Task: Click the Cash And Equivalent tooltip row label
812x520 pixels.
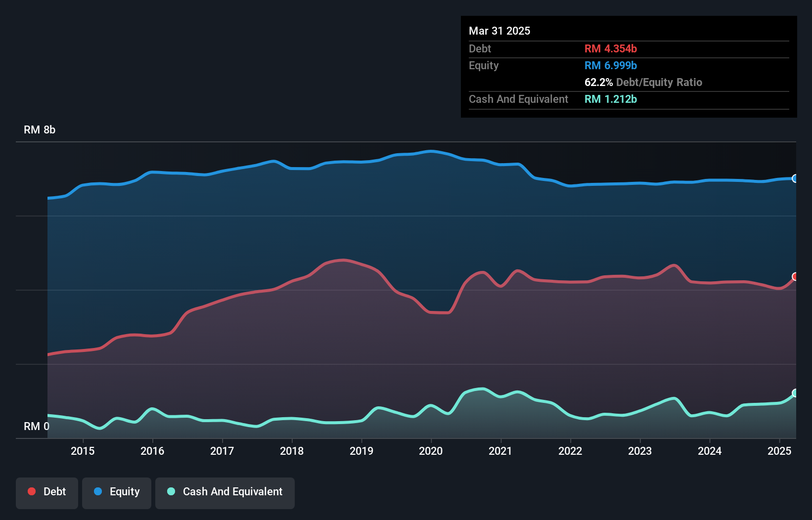Action: click(518, 99)
